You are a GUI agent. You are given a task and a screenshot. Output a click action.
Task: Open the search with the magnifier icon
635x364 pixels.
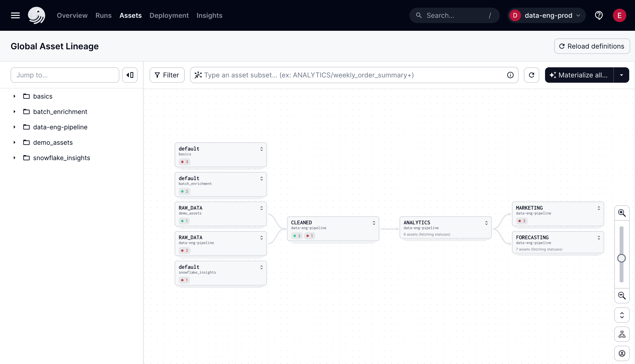click(419, 15)
